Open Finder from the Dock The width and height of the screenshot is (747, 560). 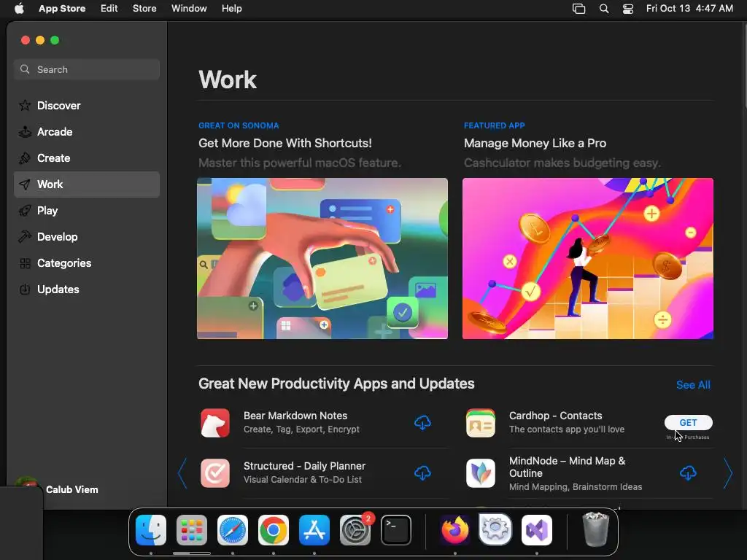(x=151, y=530)
